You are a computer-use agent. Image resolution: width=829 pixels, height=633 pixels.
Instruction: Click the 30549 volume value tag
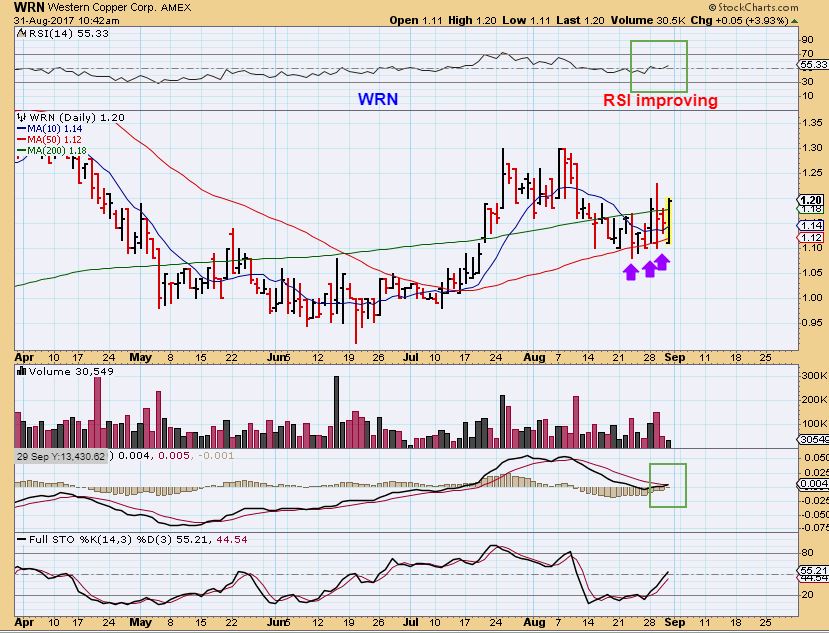[x=813, y=440]
